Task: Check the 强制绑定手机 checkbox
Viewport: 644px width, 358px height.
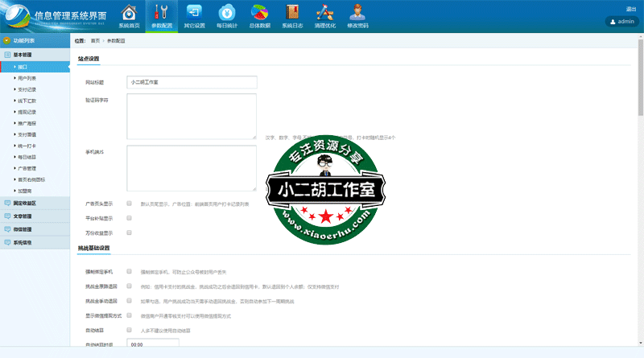Action: click(x=129, y=271)
